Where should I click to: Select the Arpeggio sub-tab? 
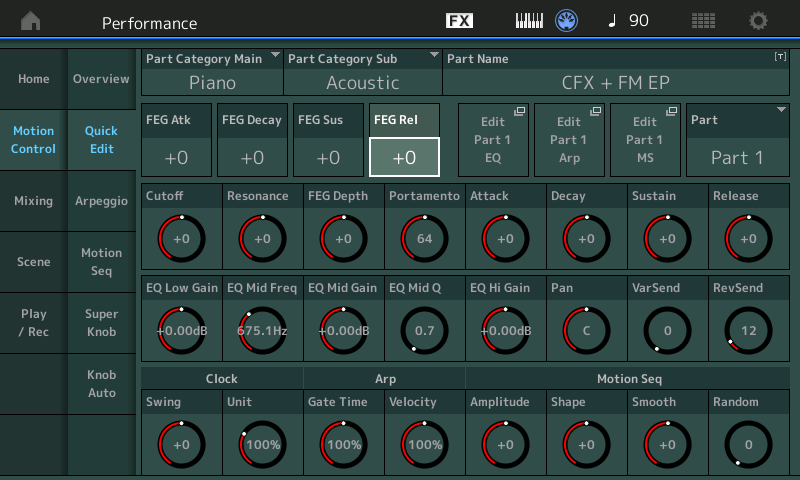[101, 201]
